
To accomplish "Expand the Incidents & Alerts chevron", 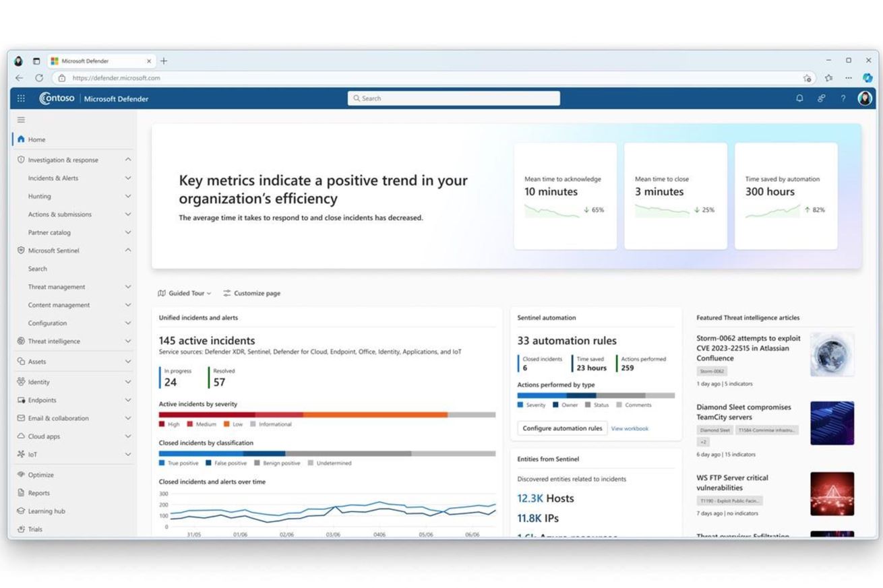I will pos(128,178).
